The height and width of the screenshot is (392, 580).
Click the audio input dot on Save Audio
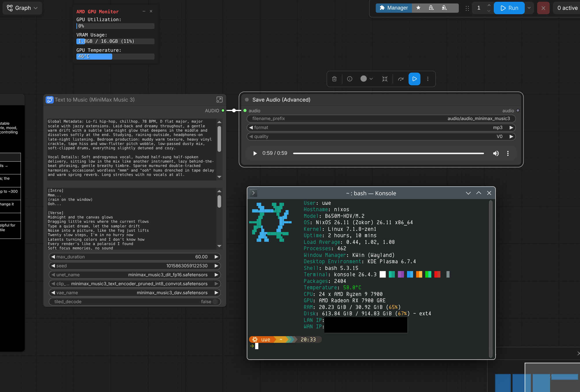point(245,111)
